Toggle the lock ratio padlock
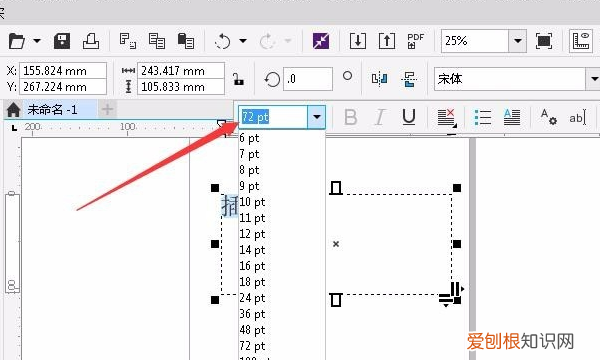The image size is (600, 360). [238, 79]
